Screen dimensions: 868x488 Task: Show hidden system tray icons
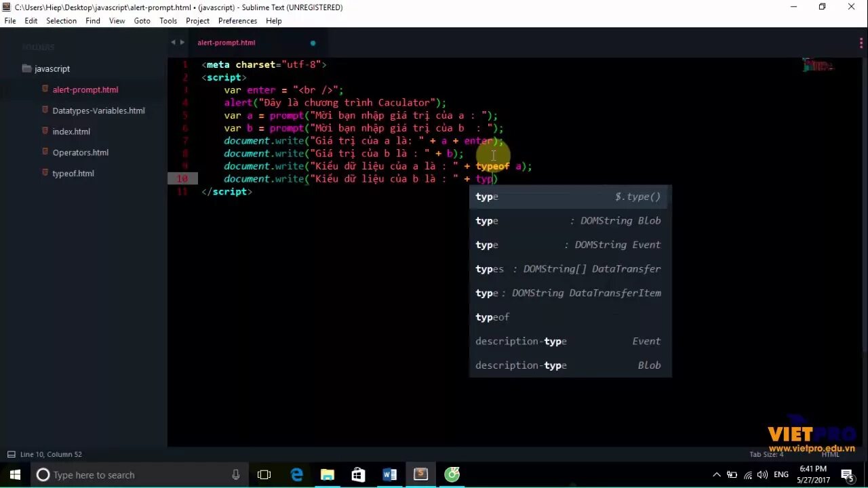click(x=716, y=474)
